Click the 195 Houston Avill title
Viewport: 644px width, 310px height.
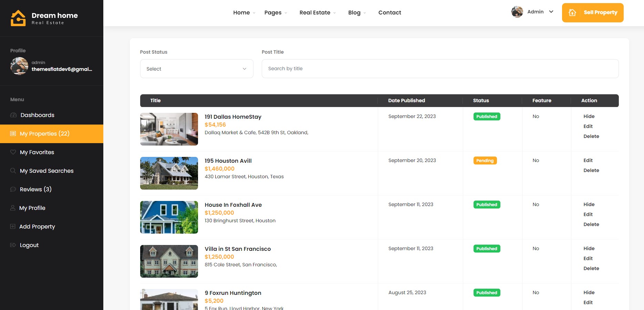point(228,161)
